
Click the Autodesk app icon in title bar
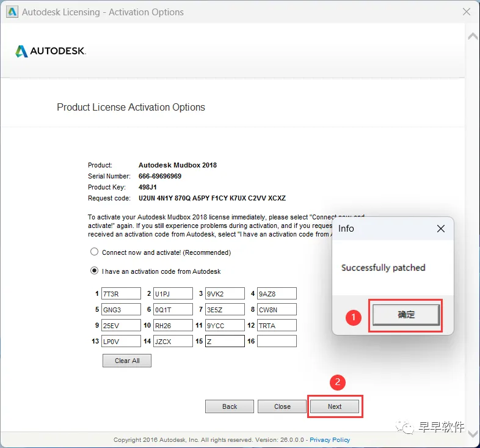click(x=12, y=12)
